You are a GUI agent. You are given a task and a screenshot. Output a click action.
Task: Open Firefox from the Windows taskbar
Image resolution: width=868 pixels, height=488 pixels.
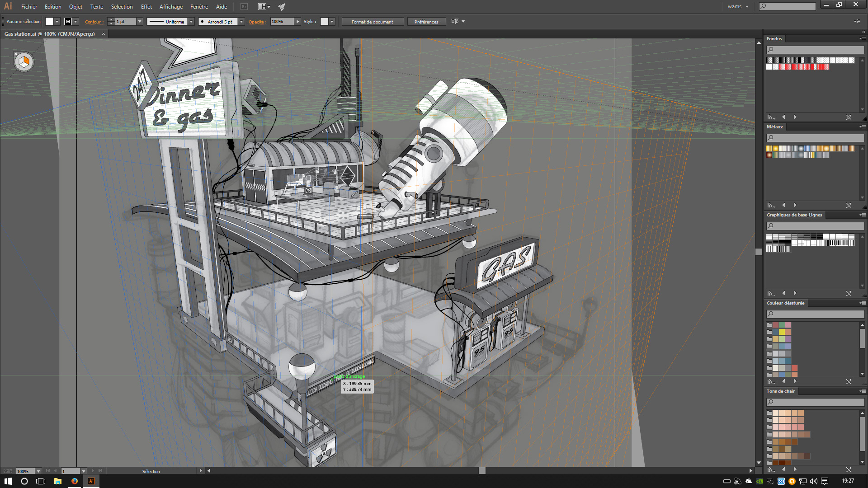point(75,481)
